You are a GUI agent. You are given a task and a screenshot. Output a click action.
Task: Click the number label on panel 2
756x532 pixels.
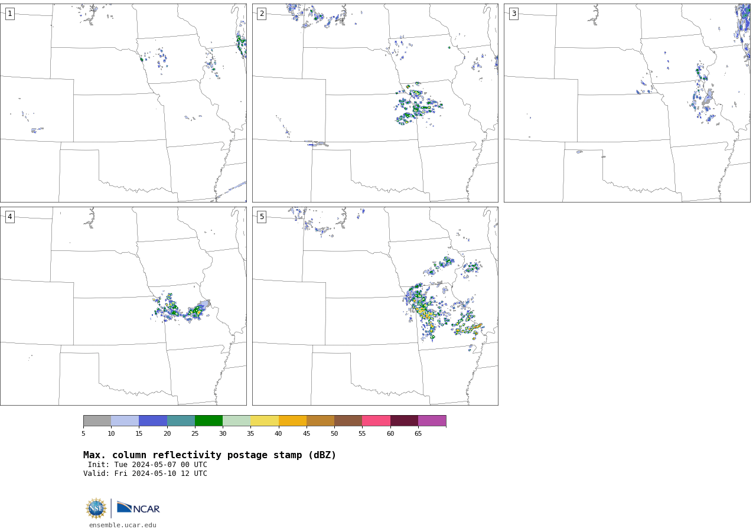(x=262, y=14)
